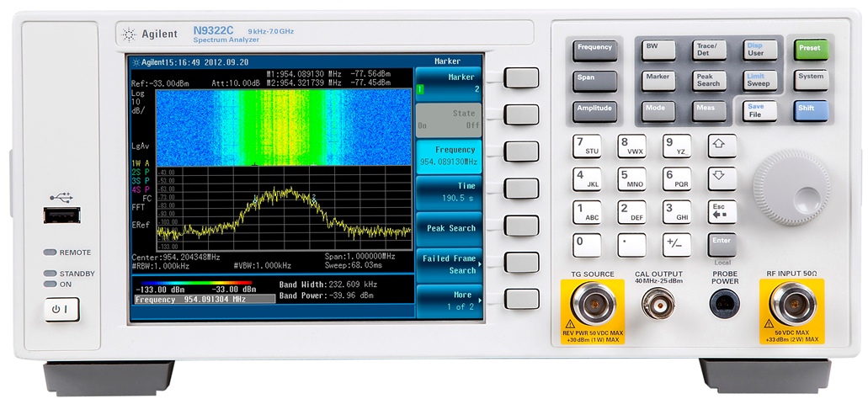Screen dimensions: 868x399
Task: Open the More 1 of 2 softkey menu
Action: click(449, 301)
